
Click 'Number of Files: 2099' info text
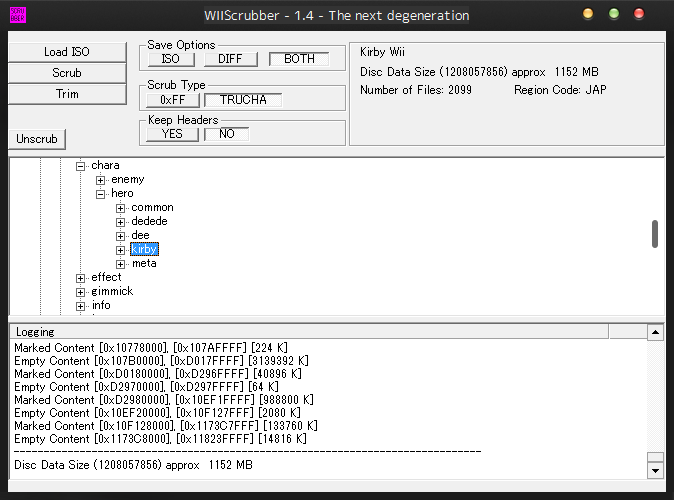416,90
